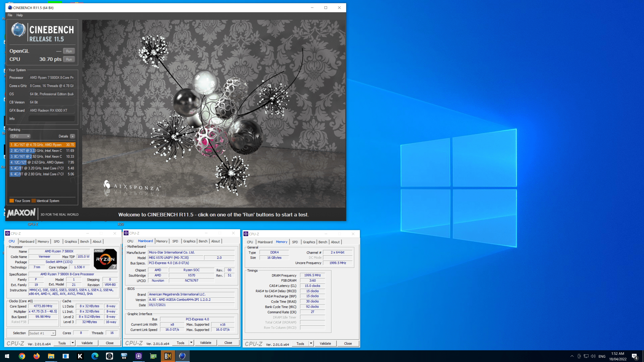The width and height of the screenshot is (644, 362).
Task: Launch Microsoft Edge from the taskbar
Action: click(x=95, y=356)
